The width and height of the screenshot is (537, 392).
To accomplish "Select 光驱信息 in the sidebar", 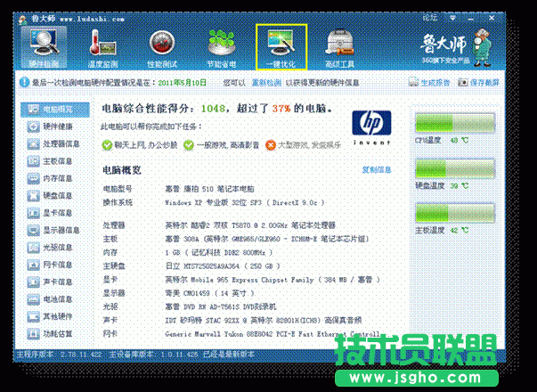I will click(51, 248).
